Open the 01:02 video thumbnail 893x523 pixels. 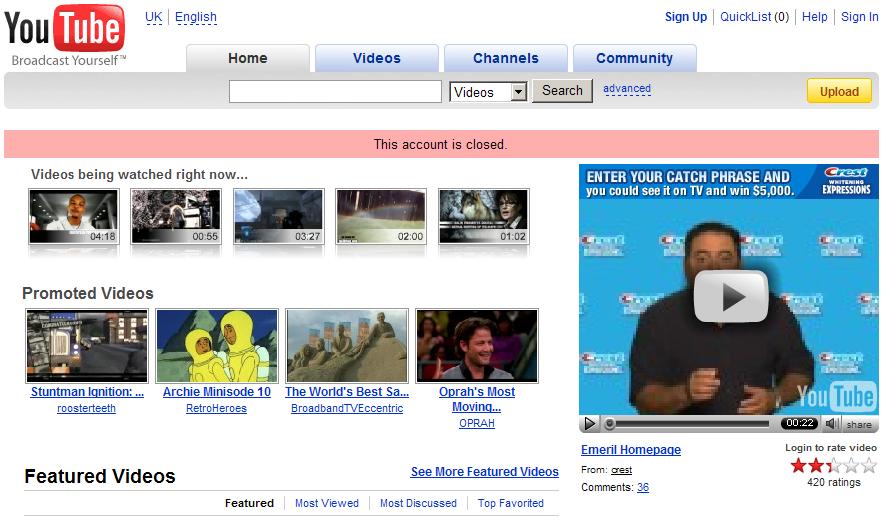(x=484, y=216)
